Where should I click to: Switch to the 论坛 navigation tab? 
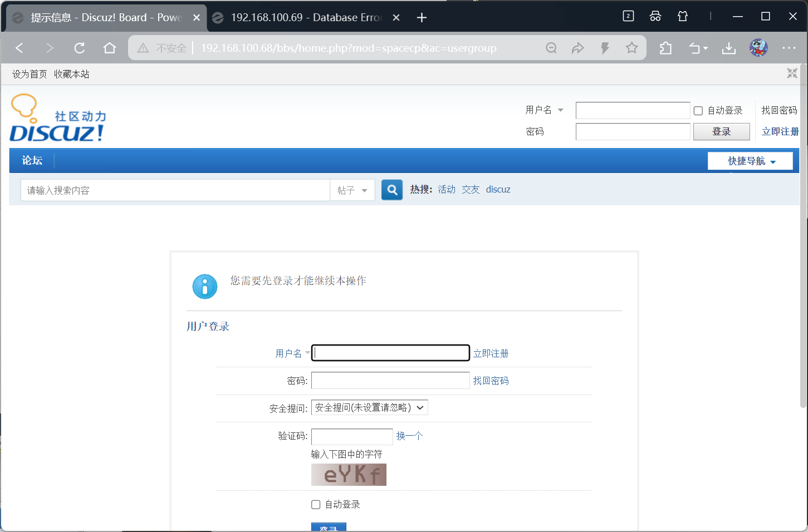pyautogui.click(x=32, y=160)
